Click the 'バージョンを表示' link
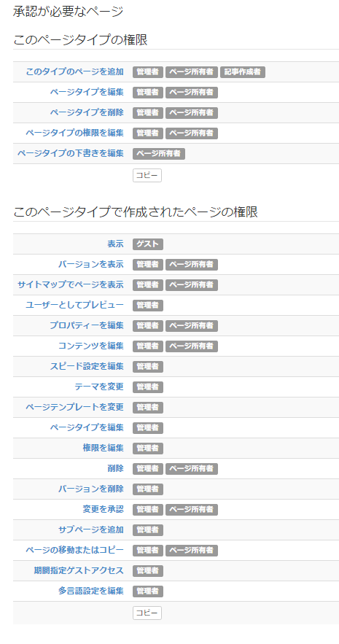The height and width of the screenshot is (644, 339). (x=90, y=265)
